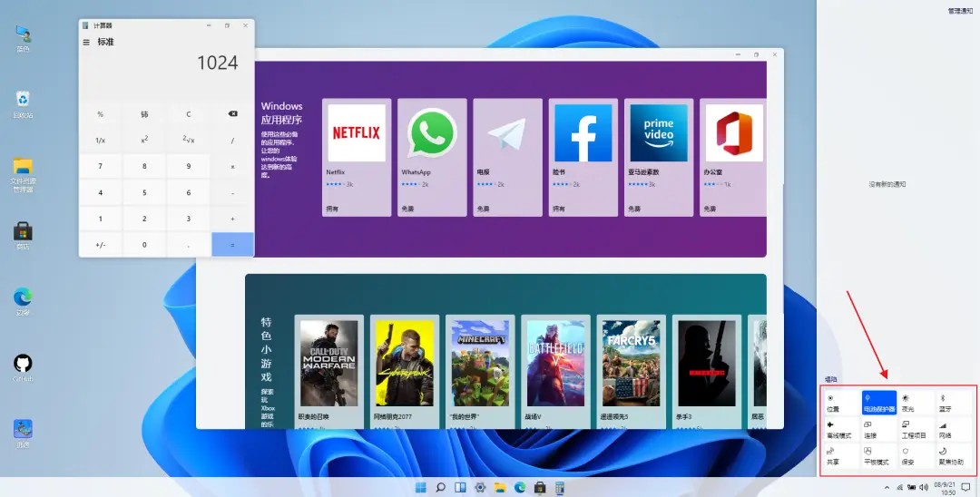This screenshot has width=980, height=497.
Task: Click the digit 7 key
Action: (x=100, y=166)
